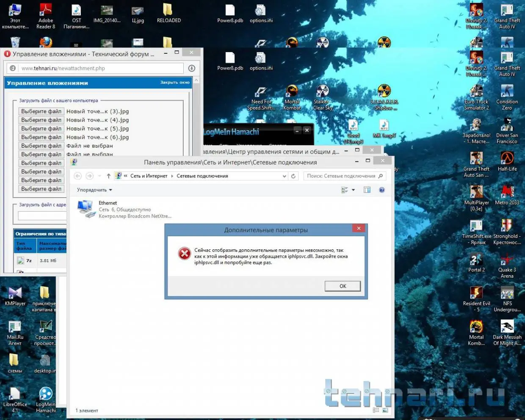The width and height of the screenshot is (525, 420).
Task: Switch to details view in status bar
Action: click(376, 410)
